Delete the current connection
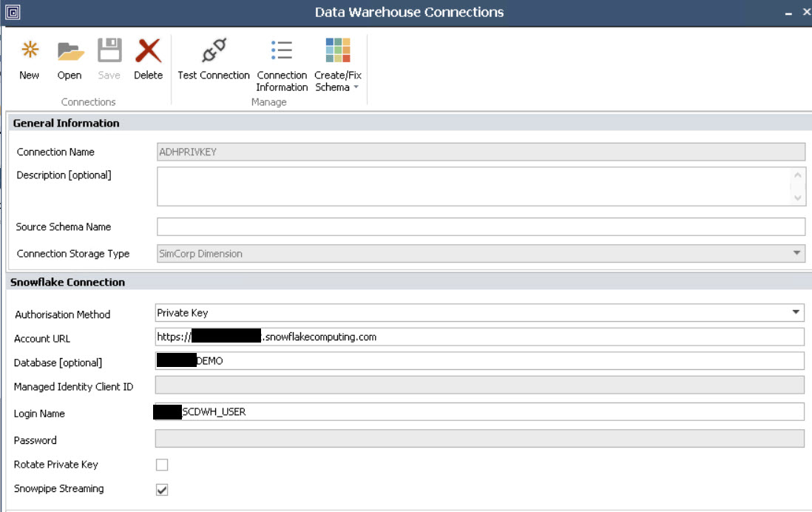812x512 pixels. (x=148, y=59)
